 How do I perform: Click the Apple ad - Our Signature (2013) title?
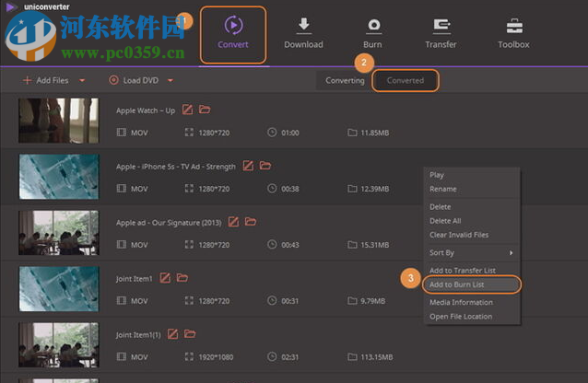tap(169, 223)
